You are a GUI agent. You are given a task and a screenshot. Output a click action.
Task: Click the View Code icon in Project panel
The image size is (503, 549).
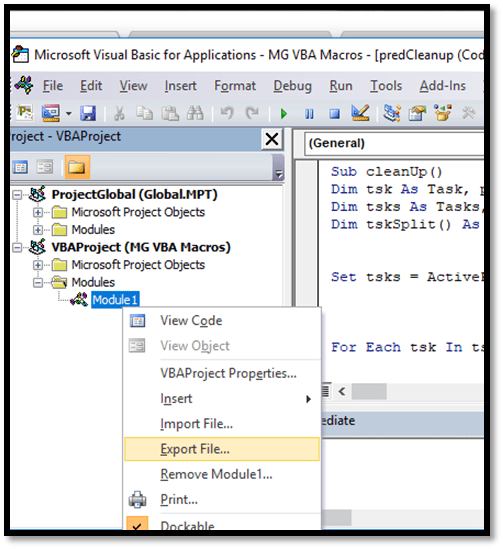(x=20, y=167)
